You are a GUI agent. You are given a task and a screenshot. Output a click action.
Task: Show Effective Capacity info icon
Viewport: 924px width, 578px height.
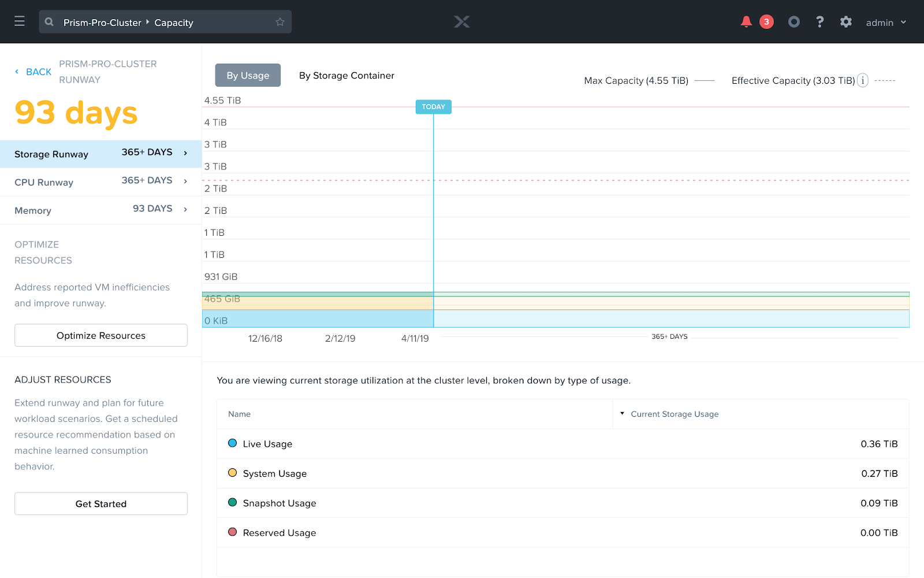coord(862,80)
